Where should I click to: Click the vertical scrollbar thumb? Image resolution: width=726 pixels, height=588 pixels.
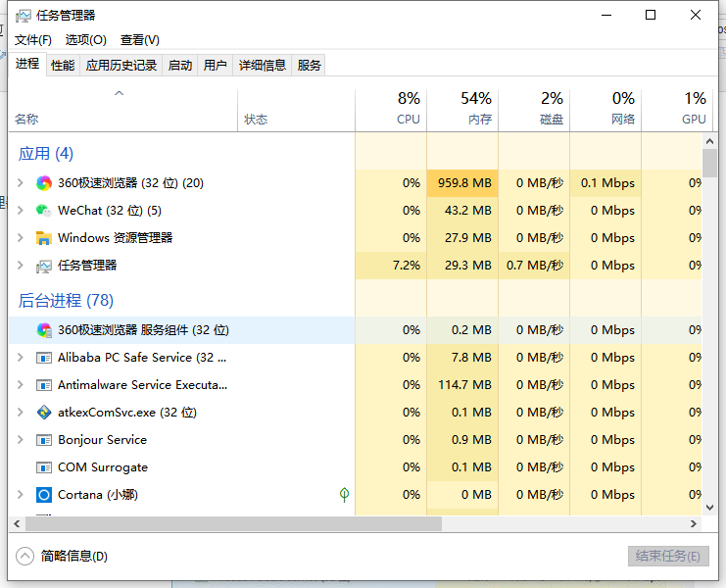click(x=709, y=163)
